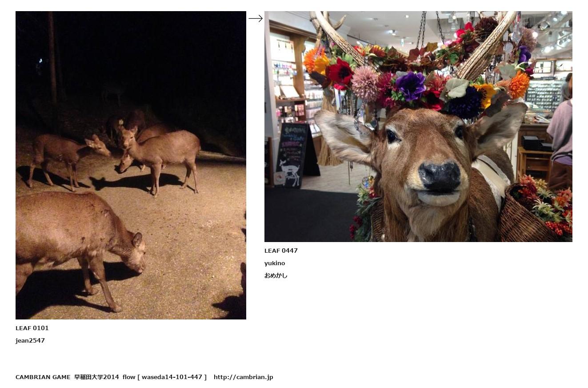
Task: Click the purple flower on the deer's crown
Action: (x=411, y=85)
